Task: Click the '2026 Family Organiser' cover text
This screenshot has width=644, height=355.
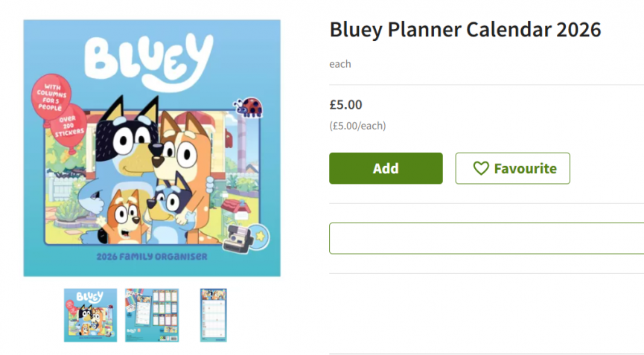Action: (152, 258)
